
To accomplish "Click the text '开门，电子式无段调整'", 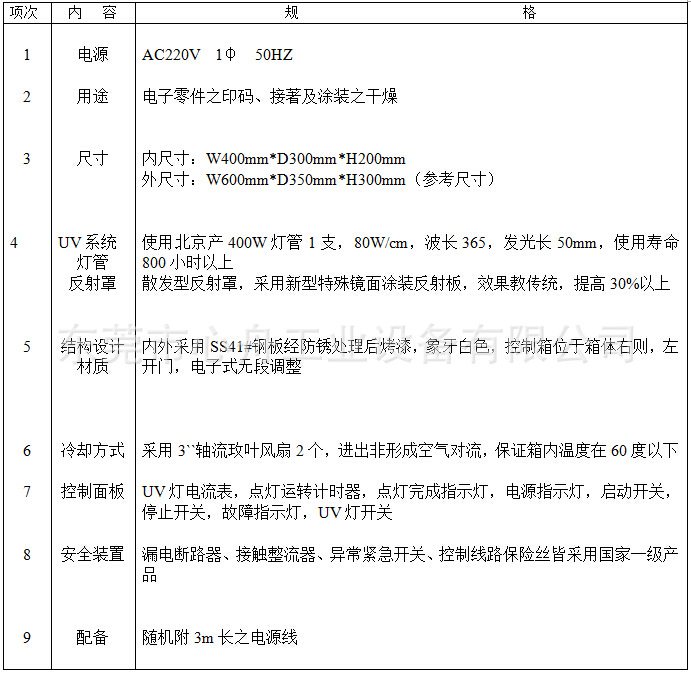I will 222,367.
